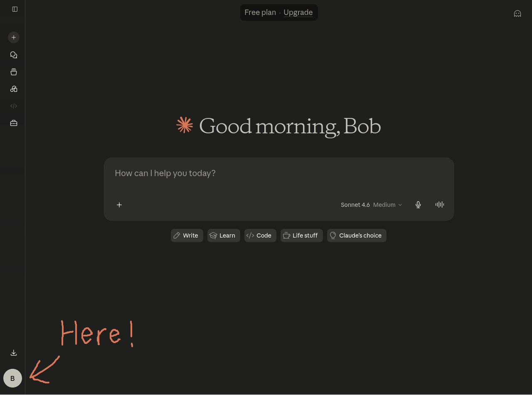Open the Chats speech-bubble icon
532x395 pixels.
[14, 55]
